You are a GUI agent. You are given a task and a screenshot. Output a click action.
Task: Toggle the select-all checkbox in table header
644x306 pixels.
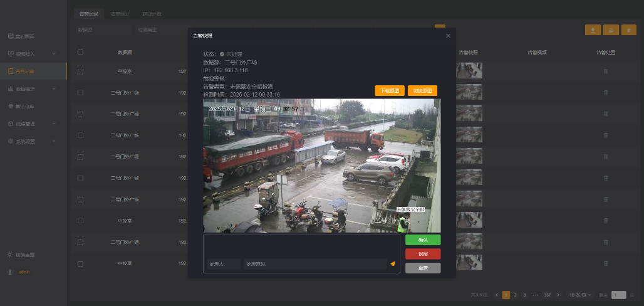click(80, 52)
